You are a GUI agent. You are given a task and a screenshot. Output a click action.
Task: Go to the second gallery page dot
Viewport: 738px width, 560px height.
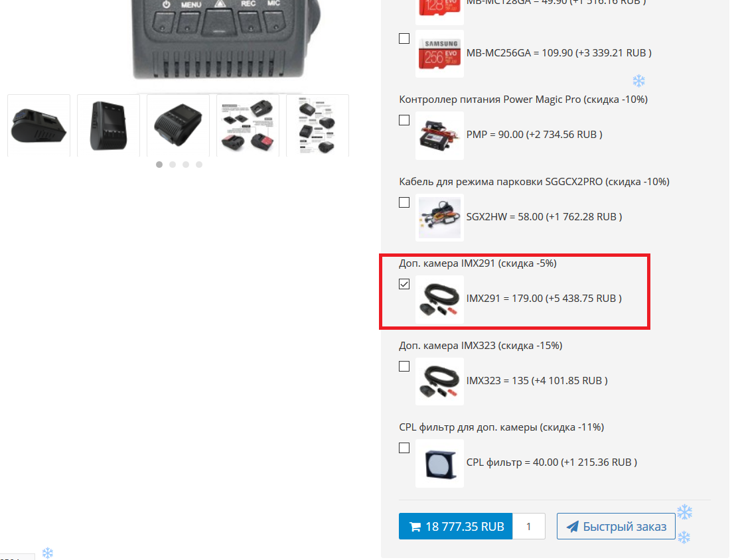click(173, 165)
